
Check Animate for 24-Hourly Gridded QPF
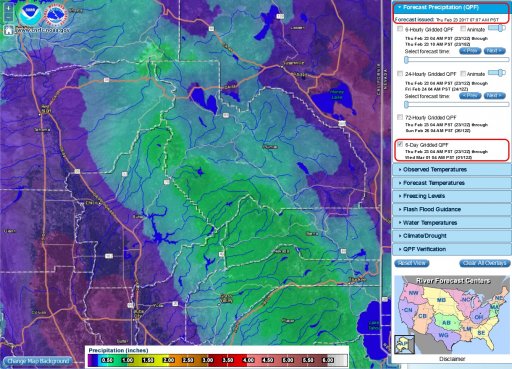coord(463,73)
